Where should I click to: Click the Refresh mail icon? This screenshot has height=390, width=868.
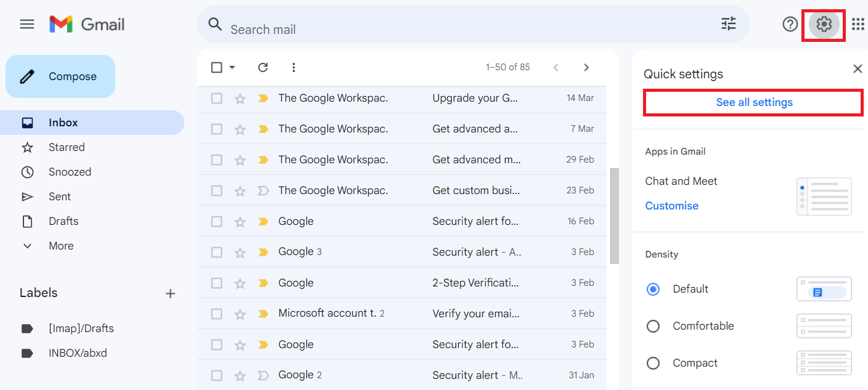[x=263, y=67]
